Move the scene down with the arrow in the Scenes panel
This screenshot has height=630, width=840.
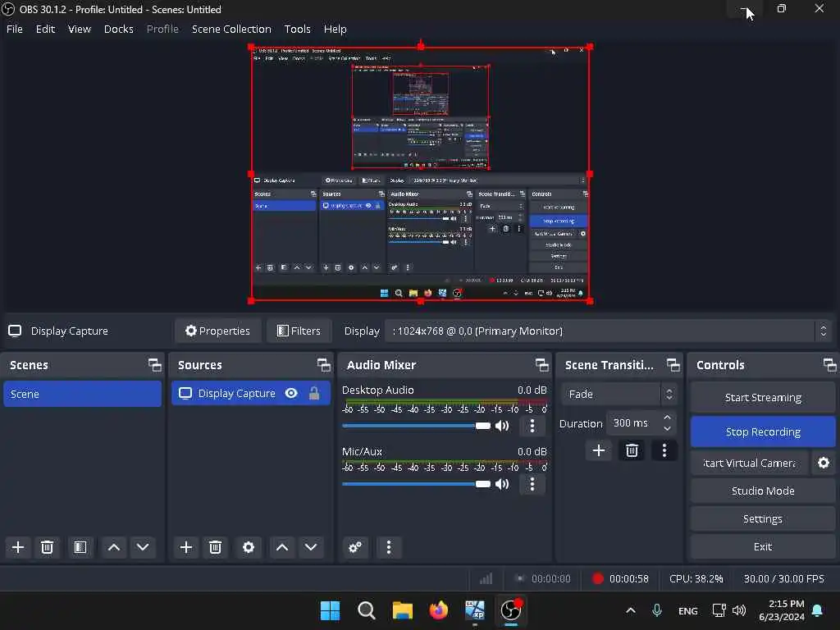click(143, 547)
